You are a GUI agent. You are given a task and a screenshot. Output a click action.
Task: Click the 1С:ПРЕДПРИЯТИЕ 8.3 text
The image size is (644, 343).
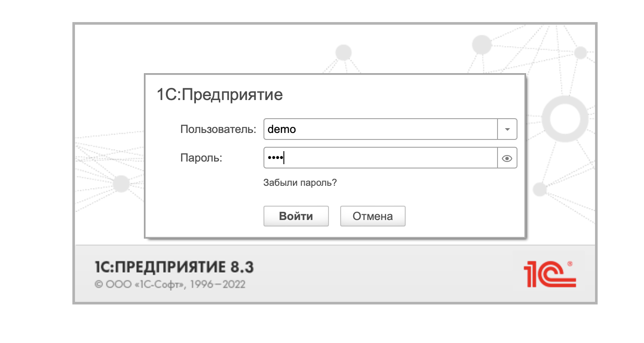[174, 267]
